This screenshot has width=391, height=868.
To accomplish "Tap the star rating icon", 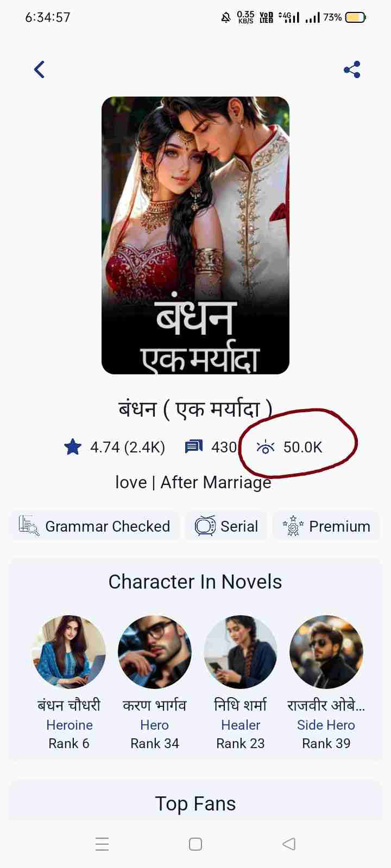I will pyautogui.click(x=73, y=447).
